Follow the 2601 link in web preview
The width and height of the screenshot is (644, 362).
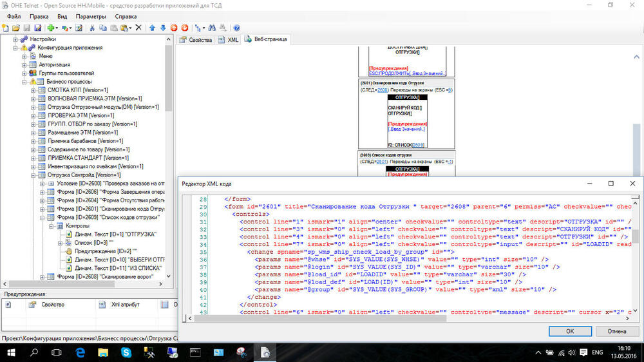point(382,162)
